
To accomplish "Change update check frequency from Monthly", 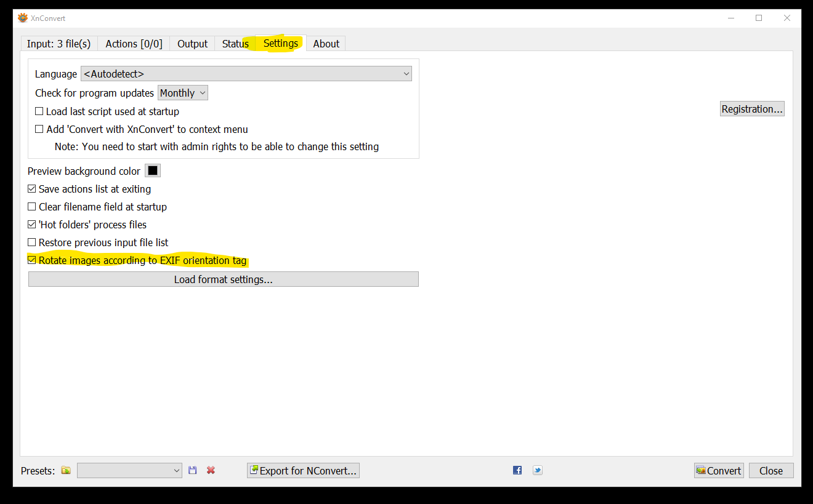I will tap(183, 93).
